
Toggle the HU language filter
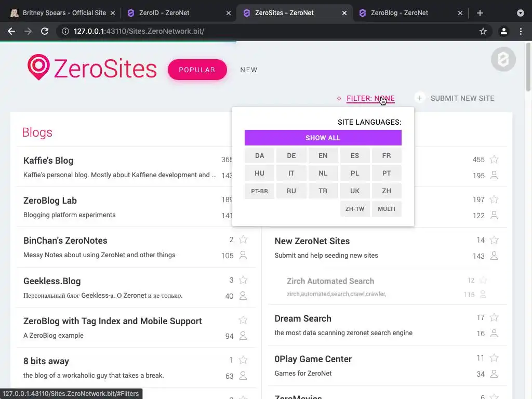[x=259, y=173]
